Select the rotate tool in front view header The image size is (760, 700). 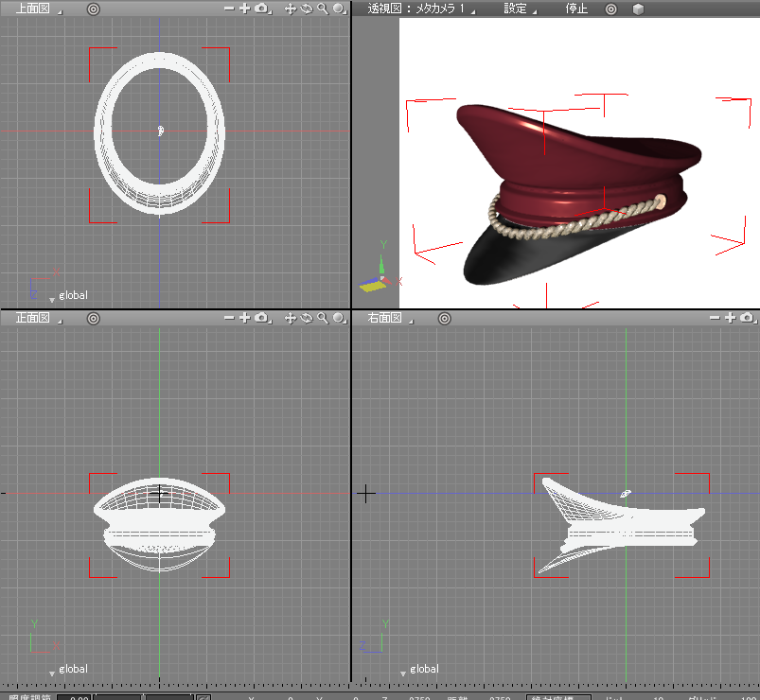coord(307,318)
